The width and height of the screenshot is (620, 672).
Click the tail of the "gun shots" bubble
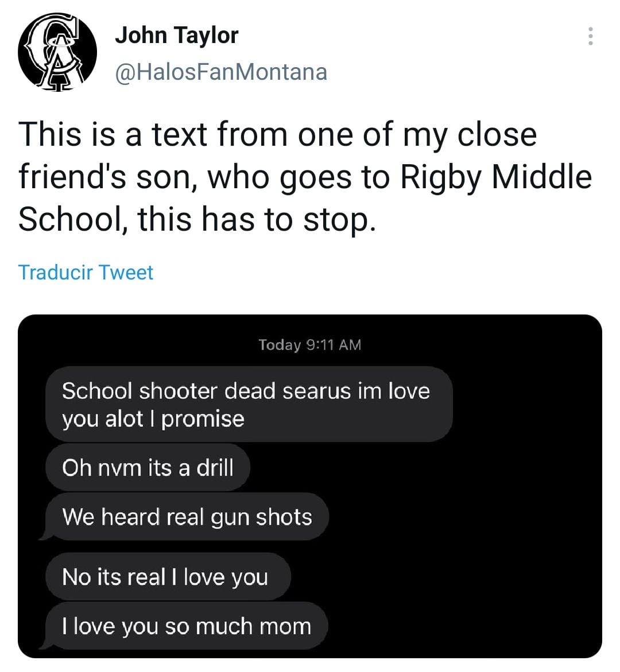(x=44, y=536)
